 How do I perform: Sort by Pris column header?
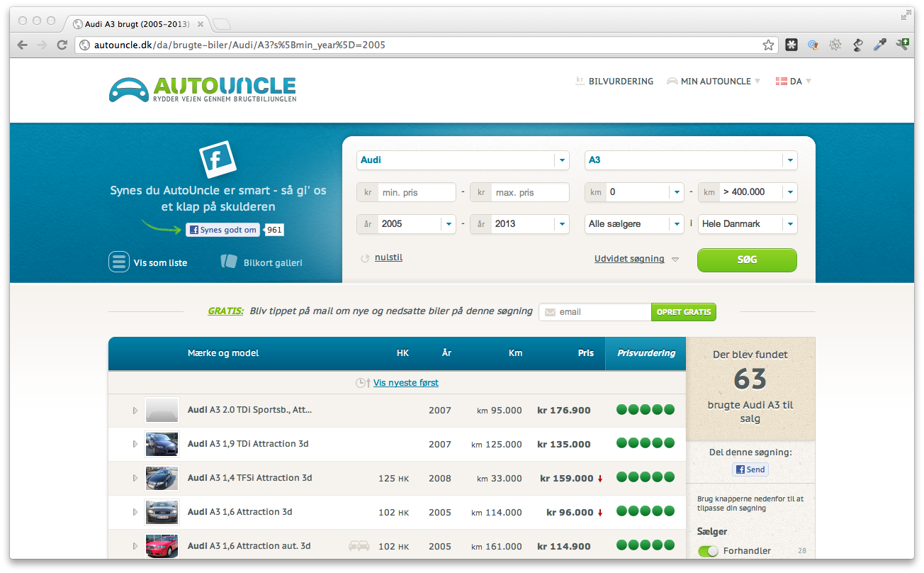point(585,353)
